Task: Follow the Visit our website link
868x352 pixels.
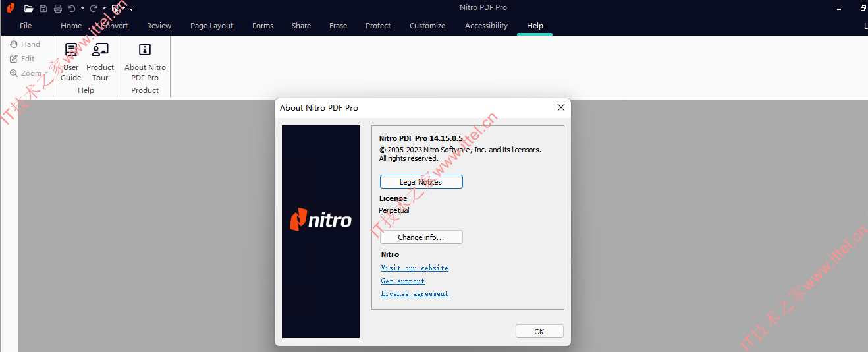Action: [415, 268]
